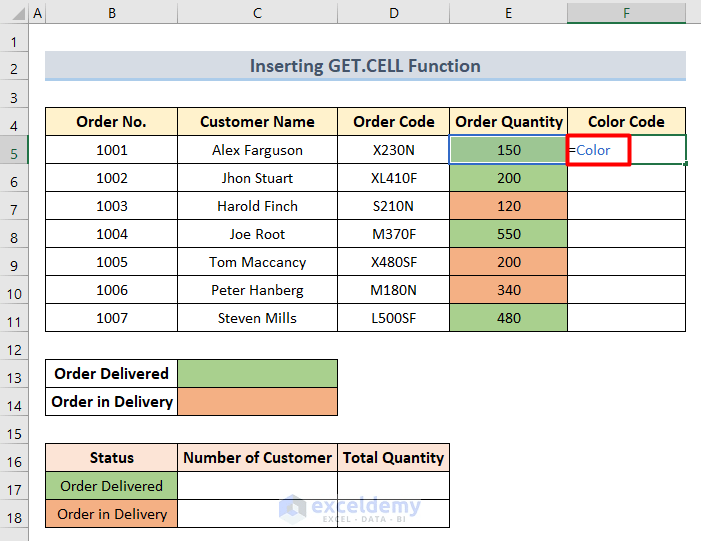Screen dimensions: 701x541
Task: Select the orange cell with quantity 120
Action: pos(508,206)
